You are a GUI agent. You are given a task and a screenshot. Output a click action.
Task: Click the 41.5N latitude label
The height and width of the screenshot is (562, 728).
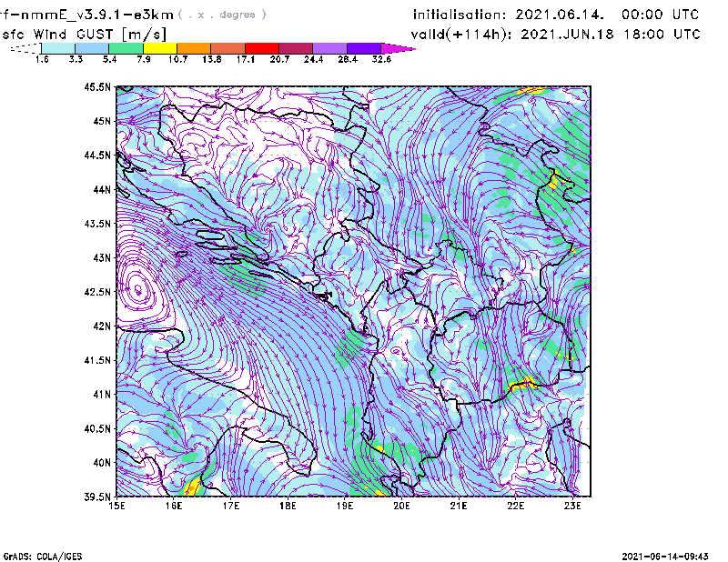97,360
